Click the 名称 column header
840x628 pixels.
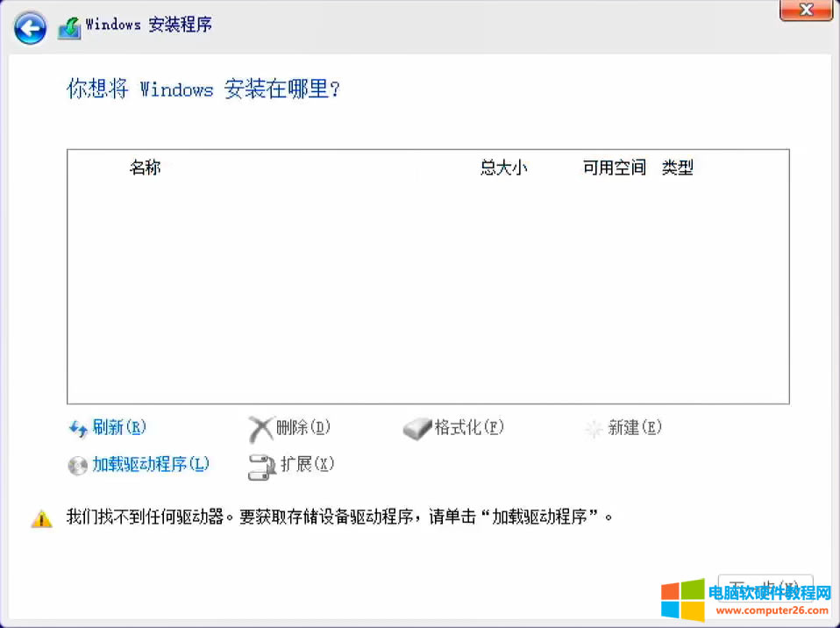point(146,168)
